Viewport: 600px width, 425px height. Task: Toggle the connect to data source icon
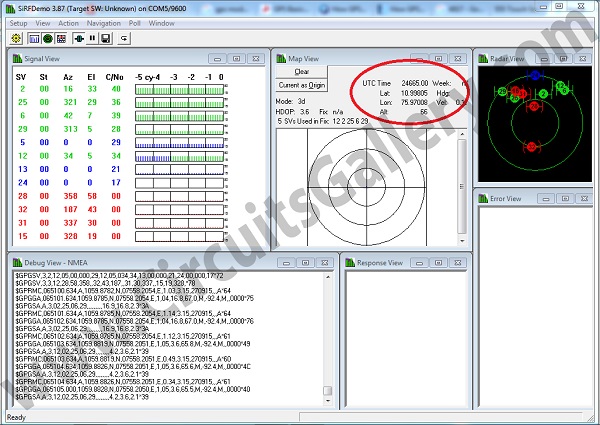79,38
